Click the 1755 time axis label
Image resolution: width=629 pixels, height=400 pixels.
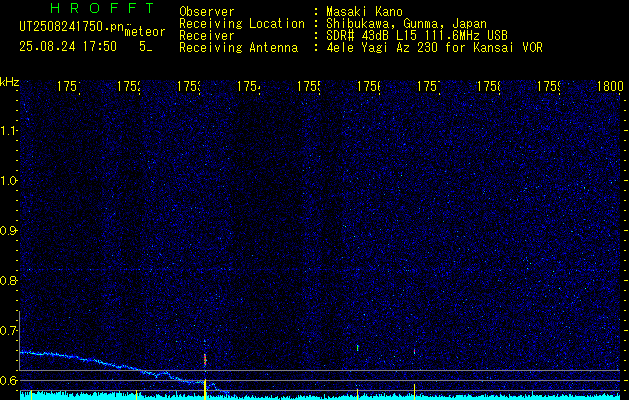click(308, 86)
